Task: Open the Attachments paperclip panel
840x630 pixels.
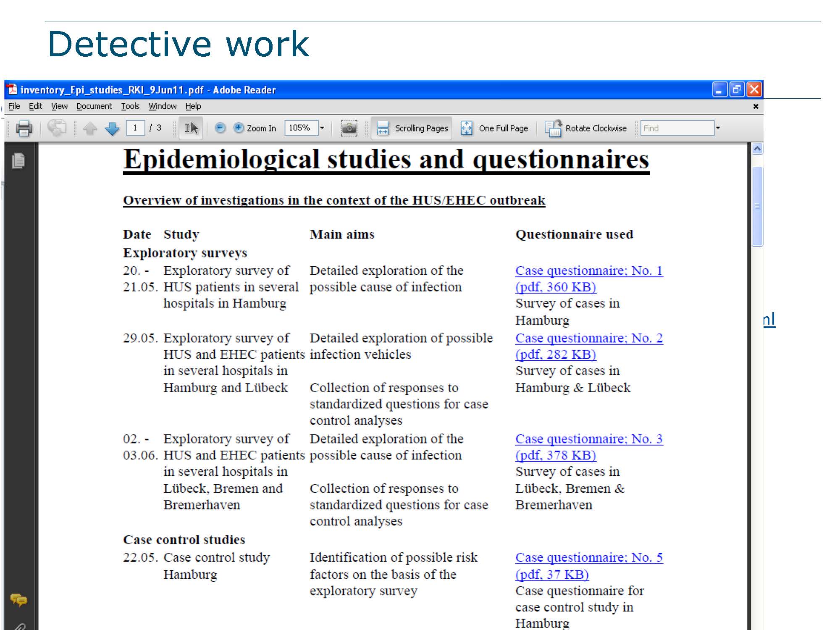Action: 19,626
